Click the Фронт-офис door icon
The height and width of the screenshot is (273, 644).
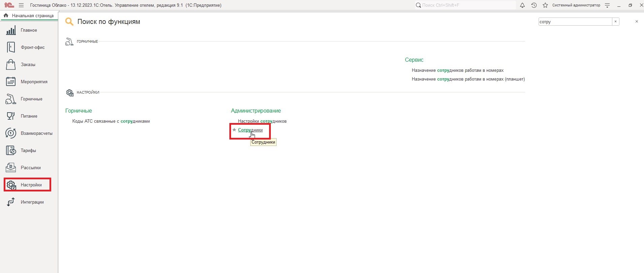(x=11, y=48)
